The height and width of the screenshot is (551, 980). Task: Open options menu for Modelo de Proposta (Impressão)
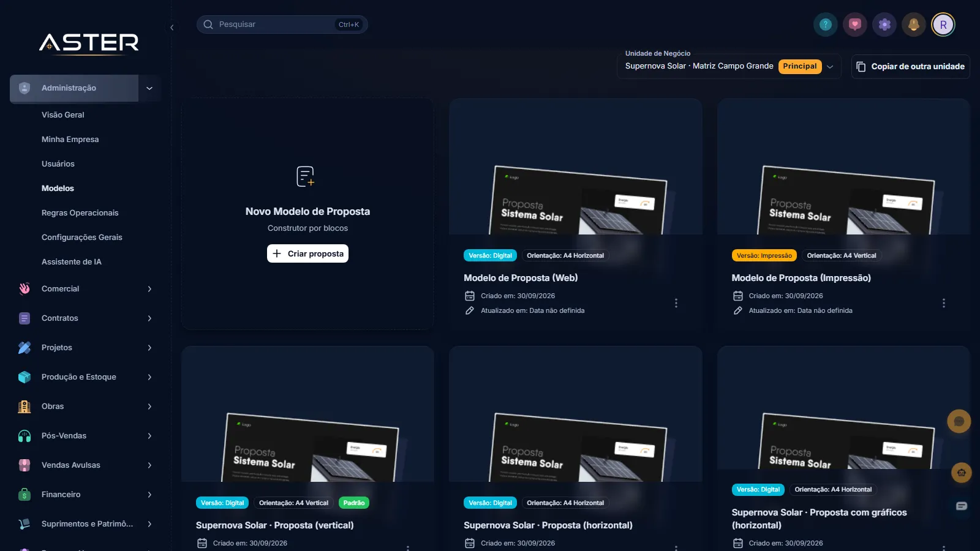944,303
